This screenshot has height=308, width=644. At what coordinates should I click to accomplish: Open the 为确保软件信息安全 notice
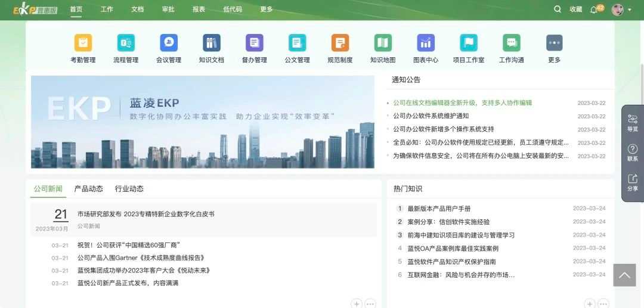click(x=481, y=156)
